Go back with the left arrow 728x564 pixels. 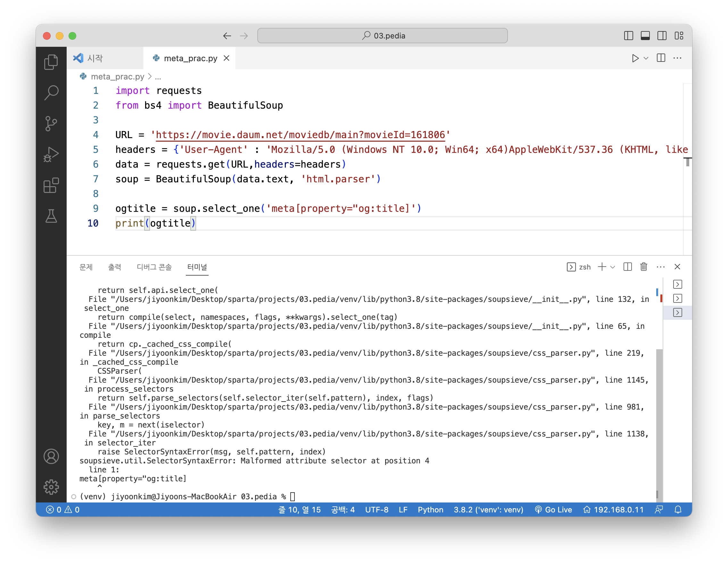(x=227, y=36)
